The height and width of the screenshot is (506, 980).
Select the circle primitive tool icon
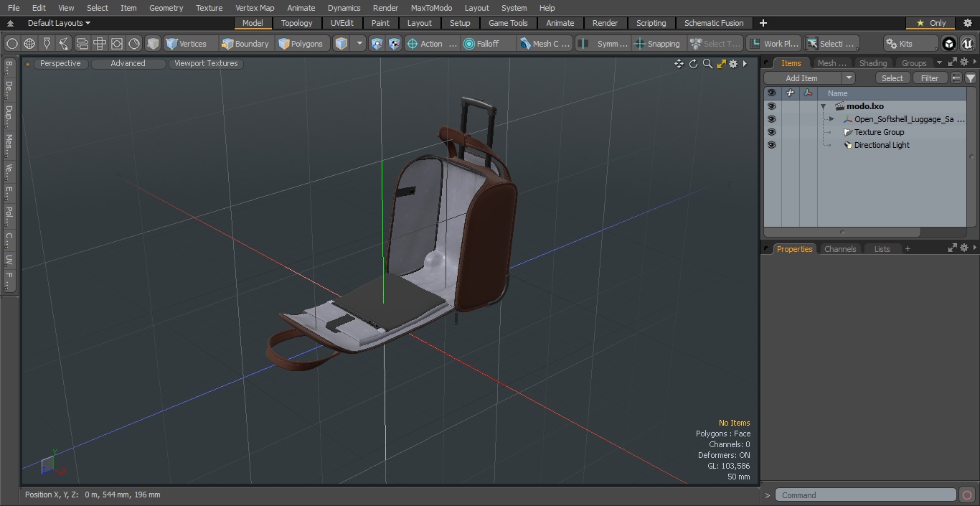pos(11,44)
